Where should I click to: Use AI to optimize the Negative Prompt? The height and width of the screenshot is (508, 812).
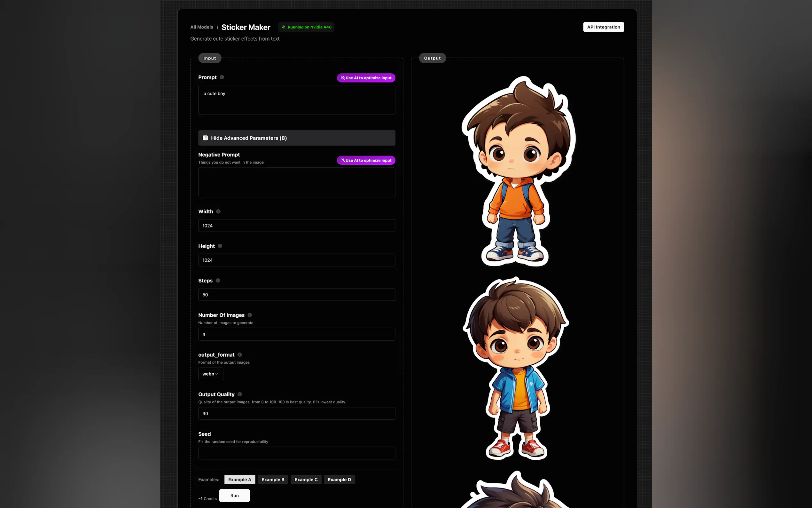tap(366, 160)
